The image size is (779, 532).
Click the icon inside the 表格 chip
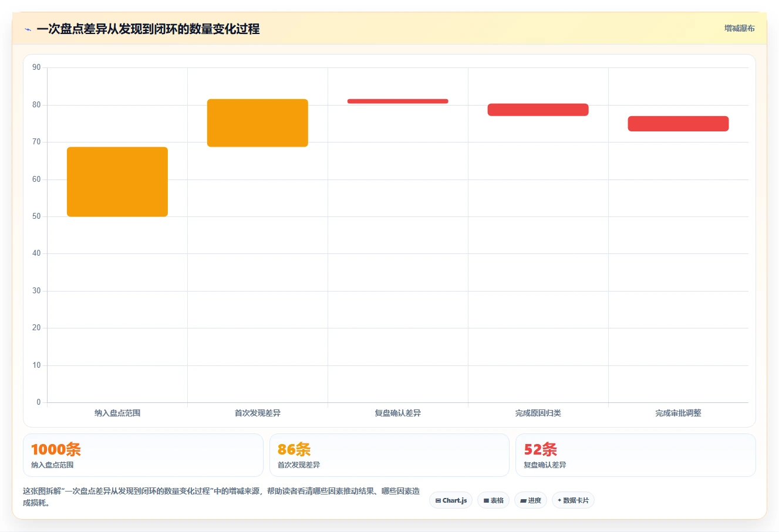(x=486, y=501)
